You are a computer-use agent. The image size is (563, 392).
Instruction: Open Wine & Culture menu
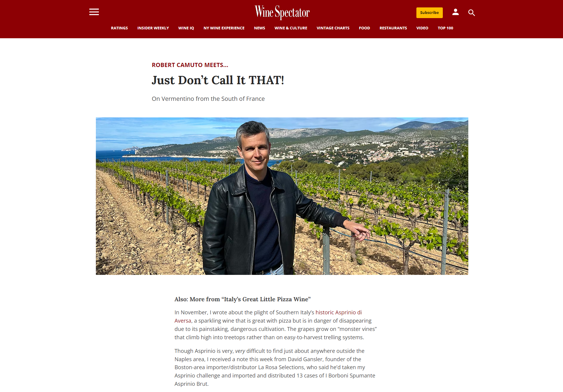pyautogui.click(x=291, y=28)
